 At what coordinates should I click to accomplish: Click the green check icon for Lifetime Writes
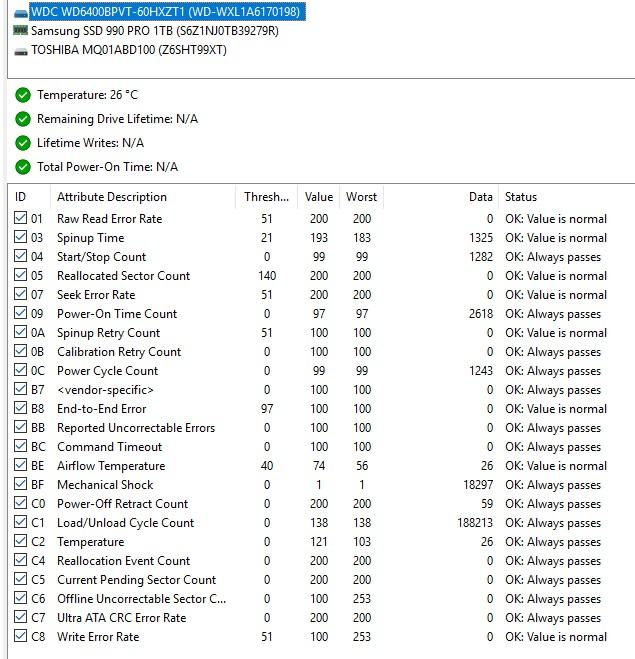click(23, 143)
